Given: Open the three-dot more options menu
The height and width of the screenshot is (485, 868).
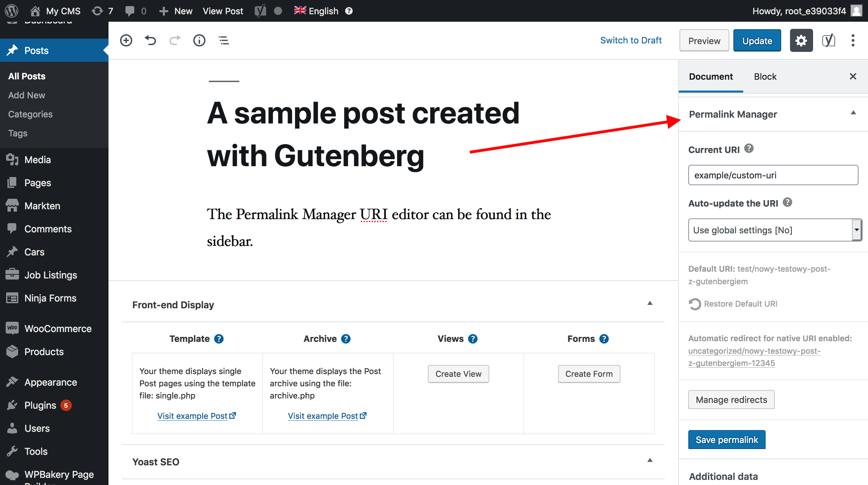Looking at the screenshot, I should [853, 40].
